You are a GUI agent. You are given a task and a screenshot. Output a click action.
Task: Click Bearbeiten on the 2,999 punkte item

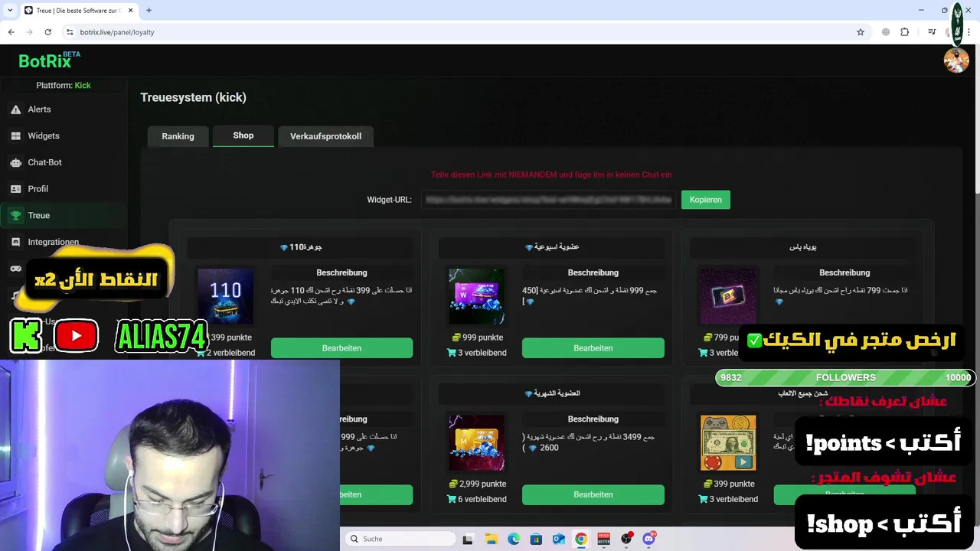tap(593, 494)
